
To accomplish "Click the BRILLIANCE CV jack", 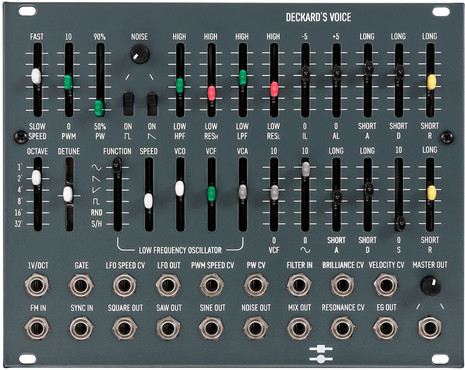I will click(343, 285).
